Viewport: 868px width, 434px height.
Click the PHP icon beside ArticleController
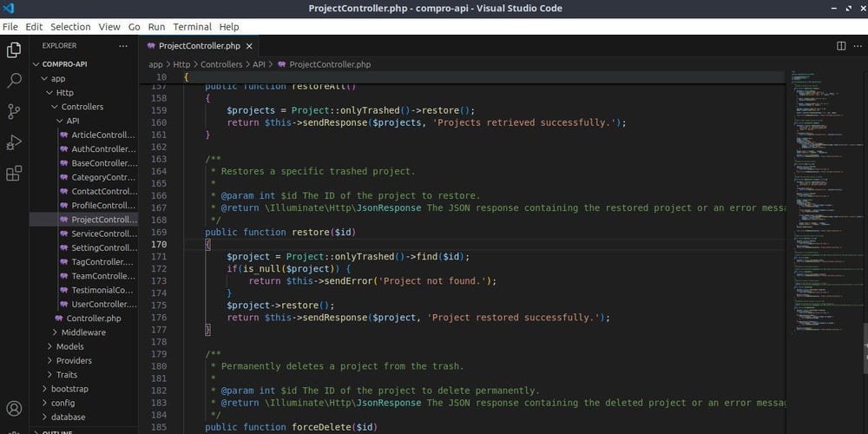[64, 135]
